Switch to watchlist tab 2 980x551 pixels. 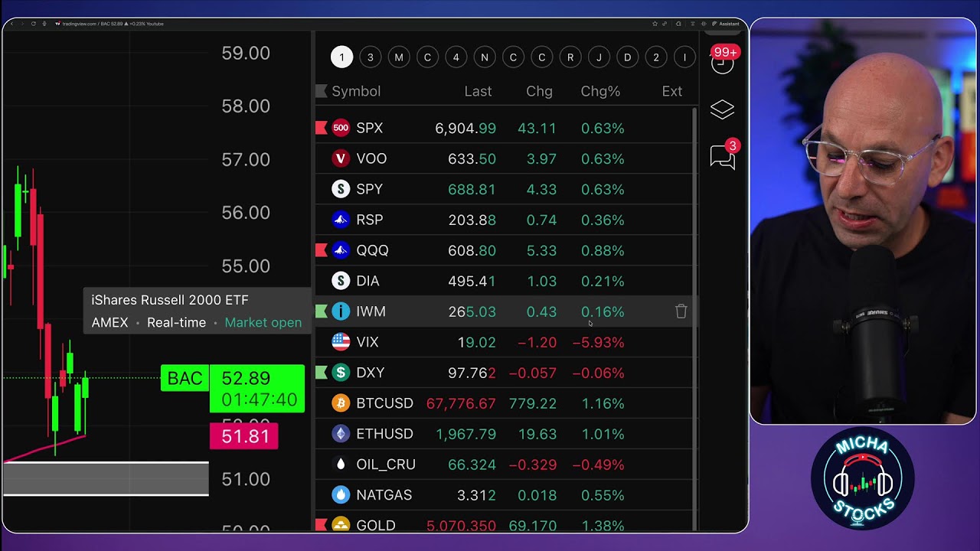[x=656, y=57]
